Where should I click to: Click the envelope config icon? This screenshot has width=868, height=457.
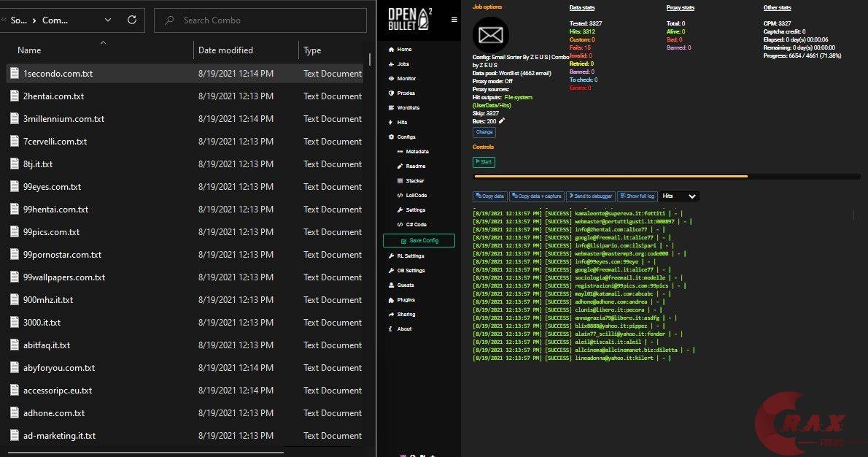[490, 35]
